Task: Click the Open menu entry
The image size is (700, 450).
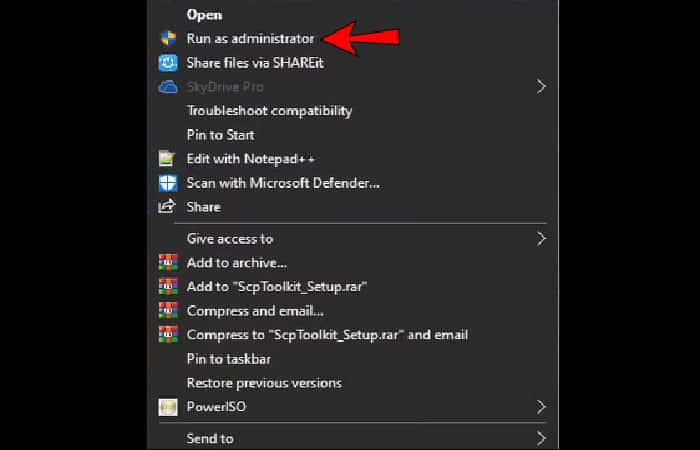Action: [204, 15]
